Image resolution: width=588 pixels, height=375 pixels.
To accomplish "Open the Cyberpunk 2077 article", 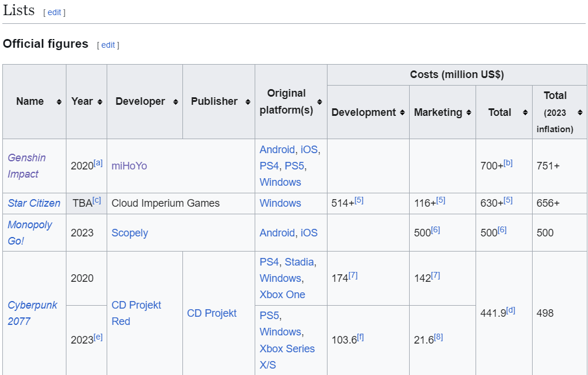I will click(x=32, y=313).
